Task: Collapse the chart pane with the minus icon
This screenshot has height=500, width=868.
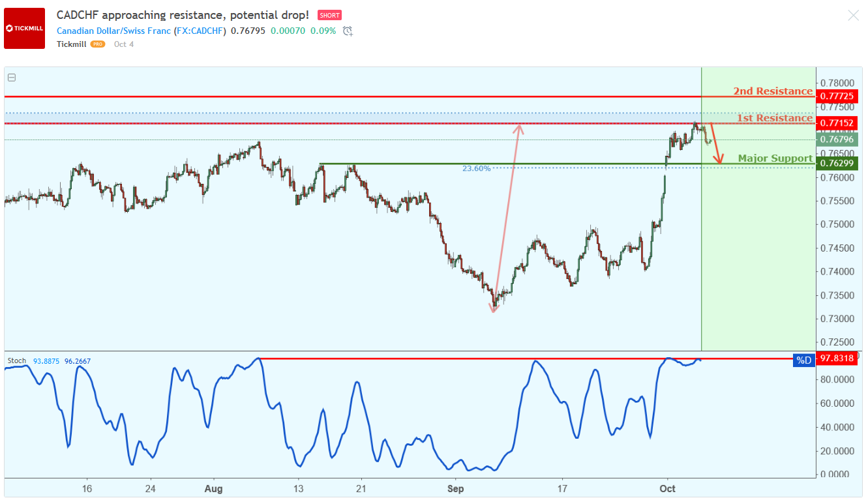Action: [12, 77]
